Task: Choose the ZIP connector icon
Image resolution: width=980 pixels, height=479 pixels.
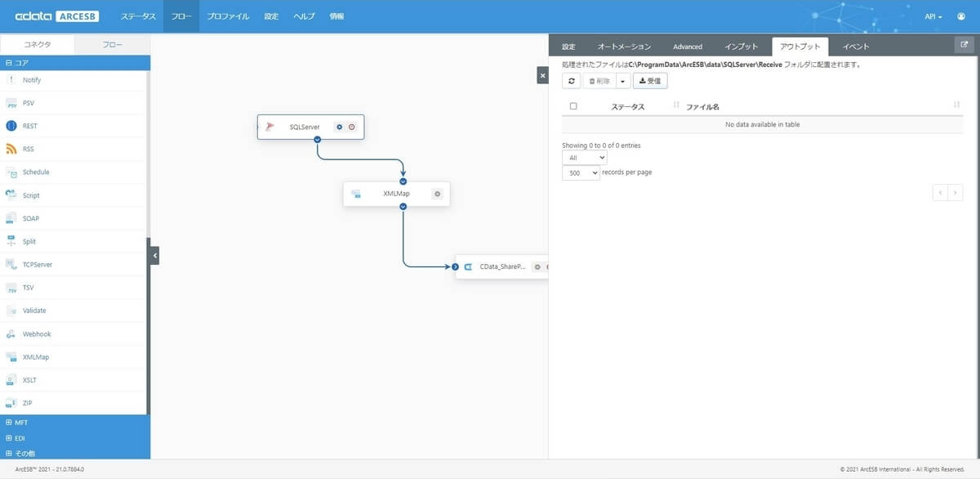Action: click(11, 403)
